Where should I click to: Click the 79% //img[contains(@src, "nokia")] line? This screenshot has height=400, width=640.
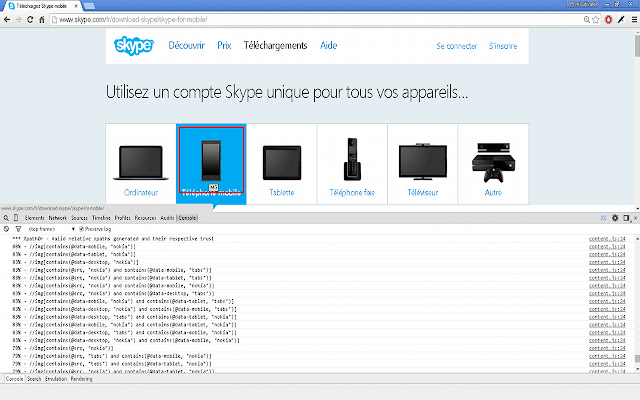click(x=63, y=348)
